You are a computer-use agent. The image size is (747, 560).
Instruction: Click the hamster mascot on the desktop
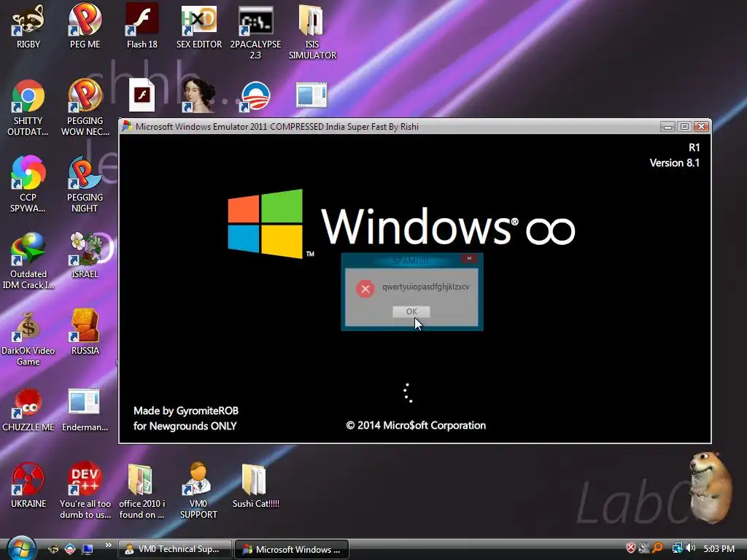click(x=711, y=486)
